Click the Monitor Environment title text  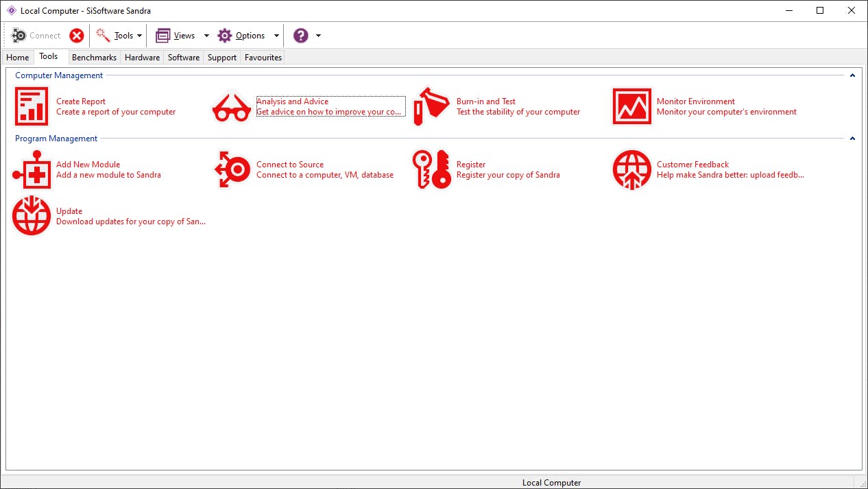(x=696, y=102)
